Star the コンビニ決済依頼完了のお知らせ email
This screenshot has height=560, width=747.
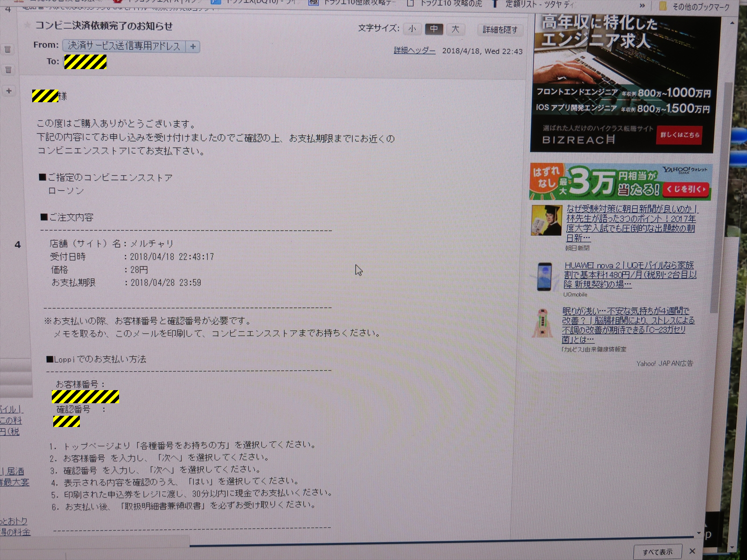(28, 26)
